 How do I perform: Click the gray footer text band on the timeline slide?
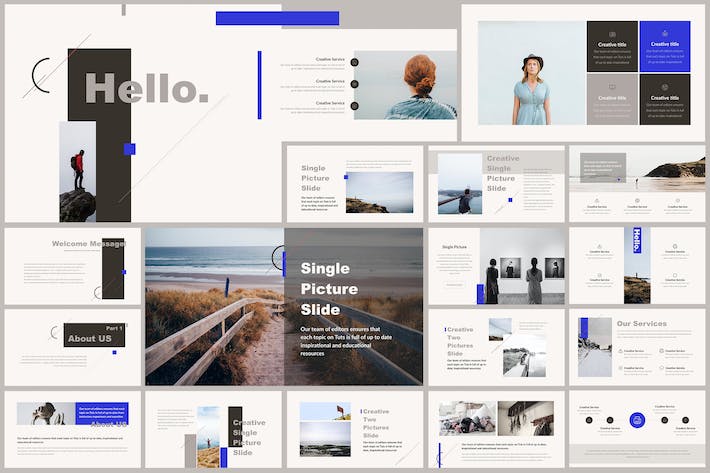click(x=637, y=453)
